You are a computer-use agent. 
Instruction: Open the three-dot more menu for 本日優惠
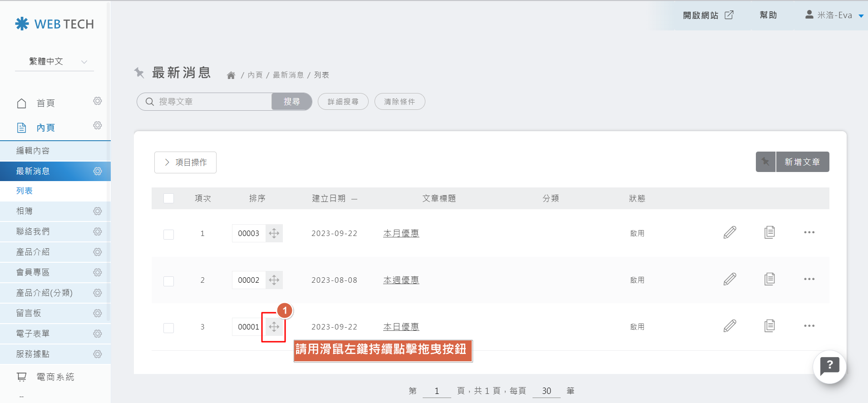click(809, 326)
